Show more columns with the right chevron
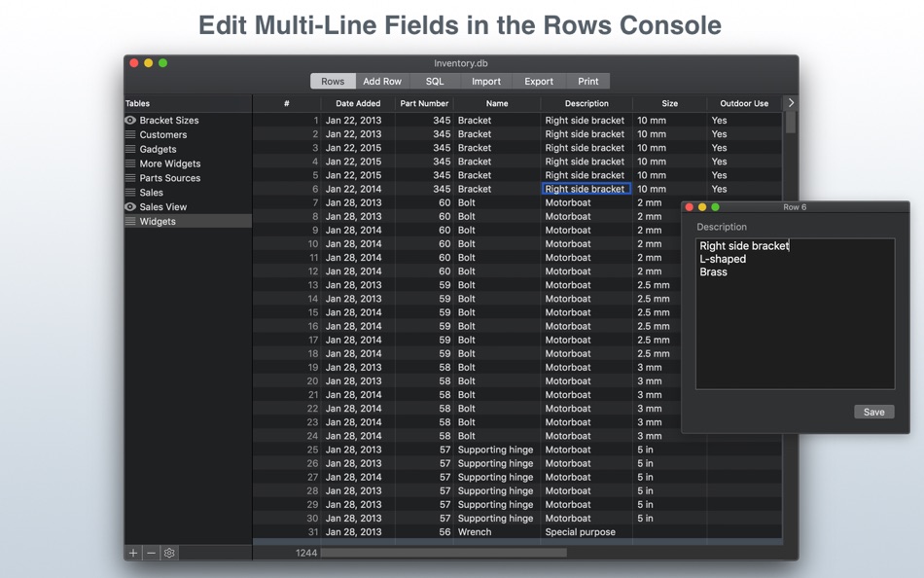This screenshot has width=924, height=578. tap(791, 102)
